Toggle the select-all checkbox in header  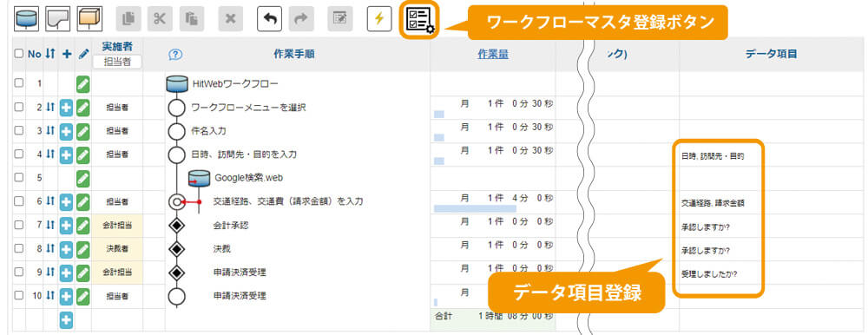19,54
